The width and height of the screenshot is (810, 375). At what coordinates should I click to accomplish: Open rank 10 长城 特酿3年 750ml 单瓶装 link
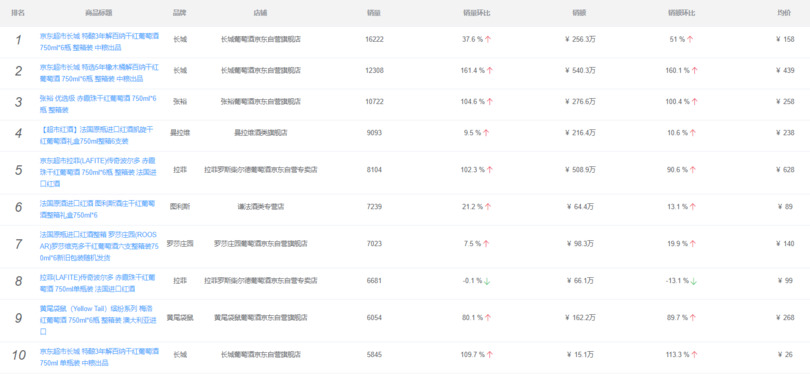pos(99,357)
